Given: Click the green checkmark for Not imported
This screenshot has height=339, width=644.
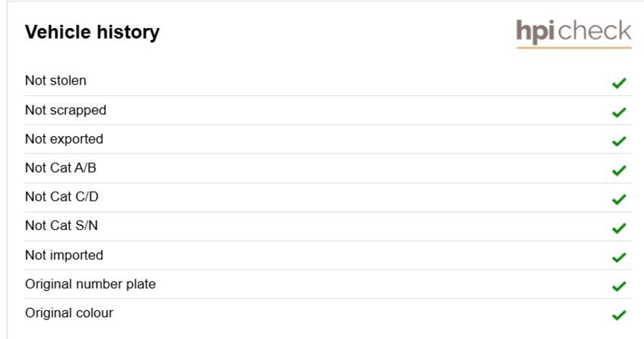Looking at the screenshot, I should click(619, 257).
